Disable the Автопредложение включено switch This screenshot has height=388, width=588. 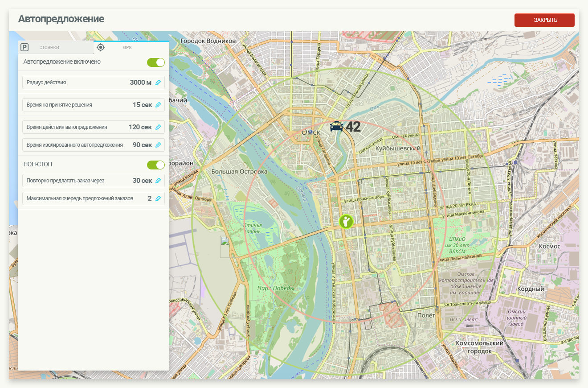point(156,62)
